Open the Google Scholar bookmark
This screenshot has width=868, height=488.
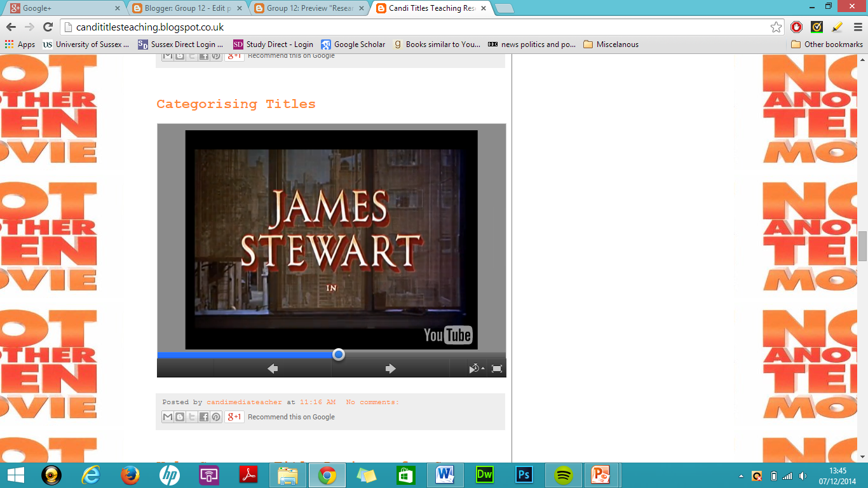[353, 44]
